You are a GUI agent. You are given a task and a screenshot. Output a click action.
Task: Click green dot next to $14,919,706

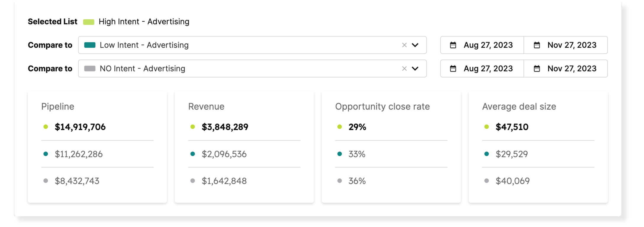tap(46, 127)
